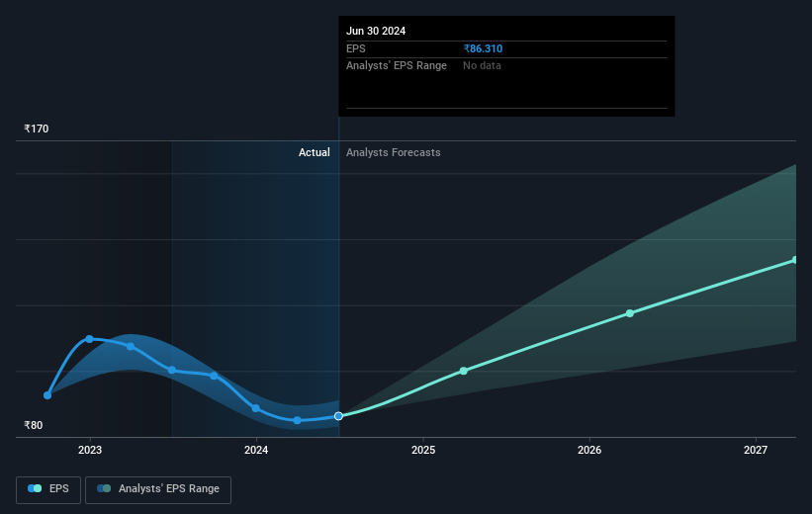Click the Analysts' EPS Range legend color swatch
Viewport: 812px width, 514px height.
click(104, 488)
